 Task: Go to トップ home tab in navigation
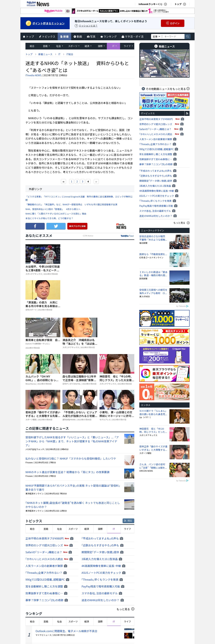coord(28,36)
